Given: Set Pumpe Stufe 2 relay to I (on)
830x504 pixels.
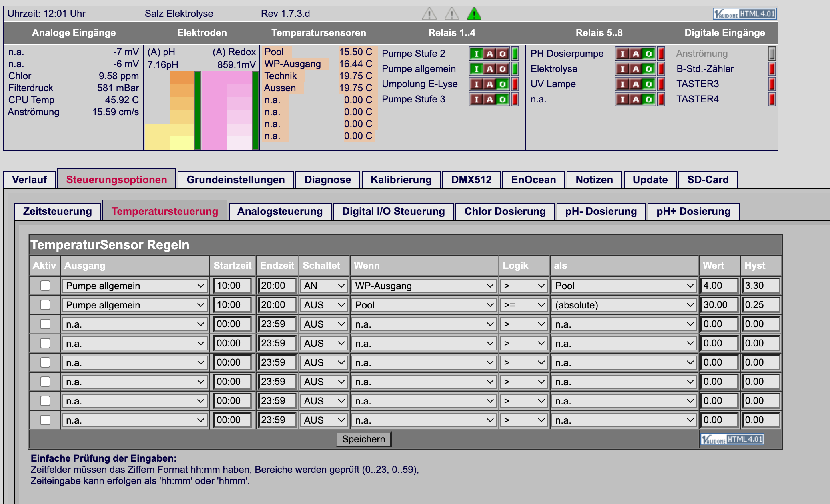Looking at the screenshot, I should coord(476,54).
